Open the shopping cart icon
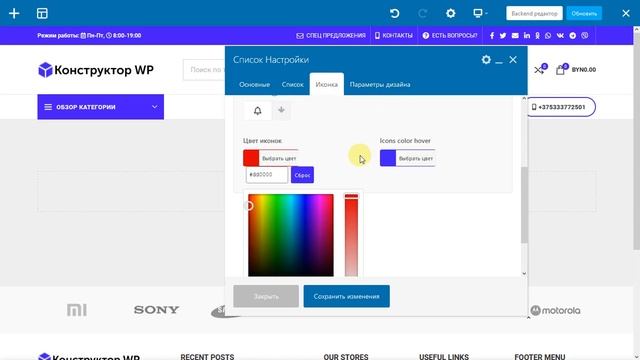 (561, 69)
